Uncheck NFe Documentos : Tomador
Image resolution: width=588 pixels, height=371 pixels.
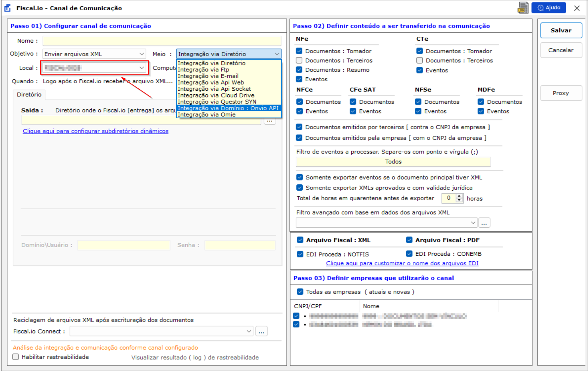(299, 51)
